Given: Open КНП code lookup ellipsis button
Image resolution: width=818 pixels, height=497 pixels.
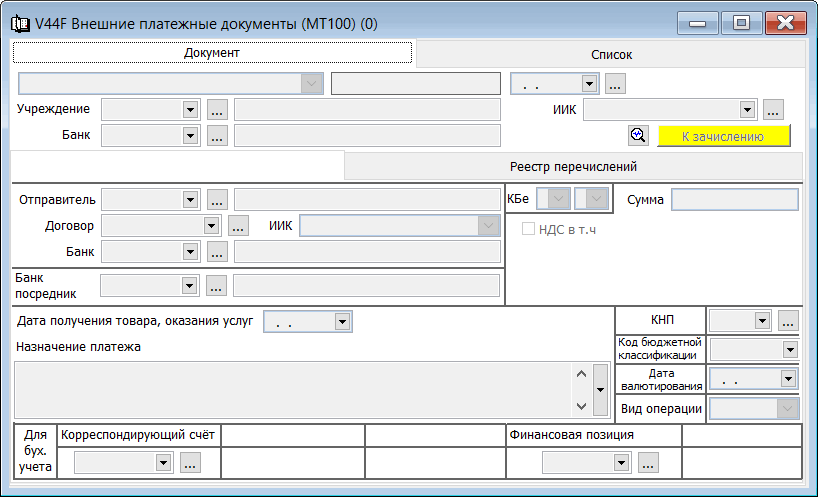Looking at the screenshot, I should 788,321.
